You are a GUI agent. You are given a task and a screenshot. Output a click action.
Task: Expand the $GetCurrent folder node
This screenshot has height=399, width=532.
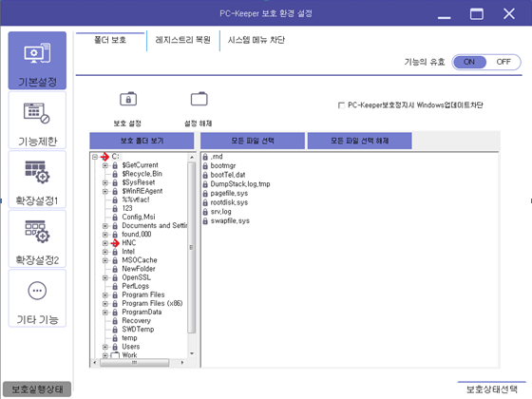point(105,165)
